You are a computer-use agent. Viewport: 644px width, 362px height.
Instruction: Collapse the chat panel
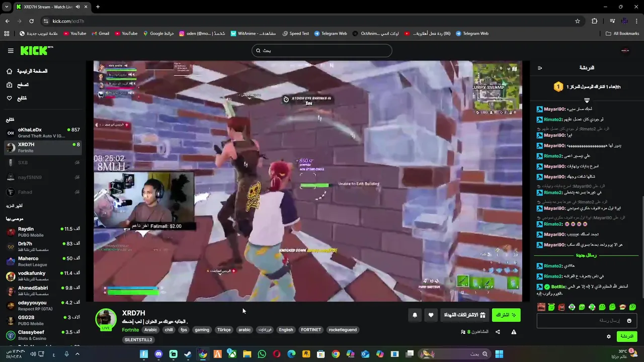[540, 68]
